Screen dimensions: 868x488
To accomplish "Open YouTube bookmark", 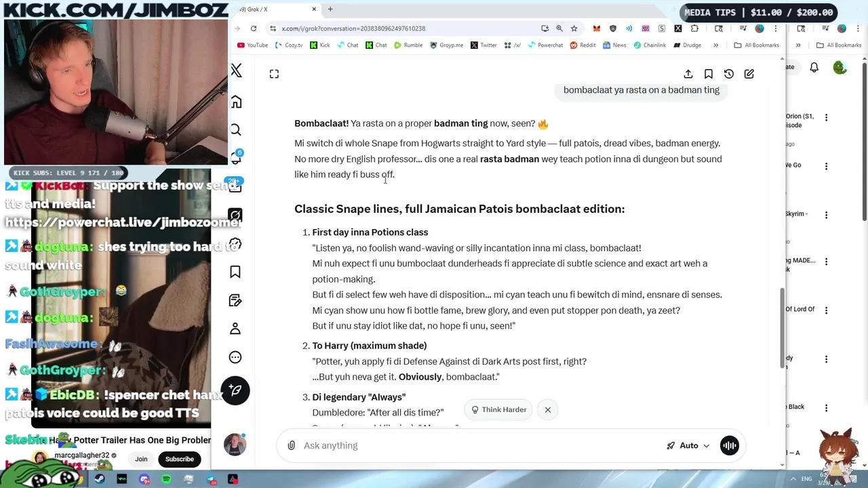I will [253, 45].
